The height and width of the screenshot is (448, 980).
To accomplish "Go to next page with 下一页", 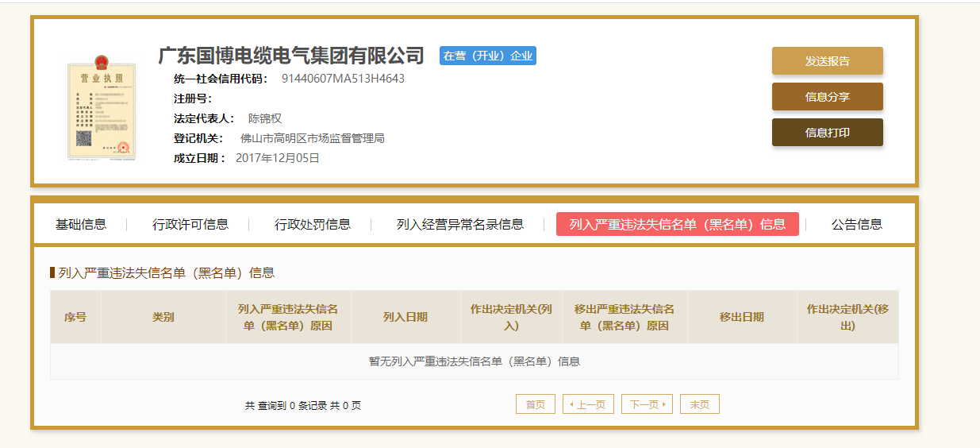I will 647,404.
